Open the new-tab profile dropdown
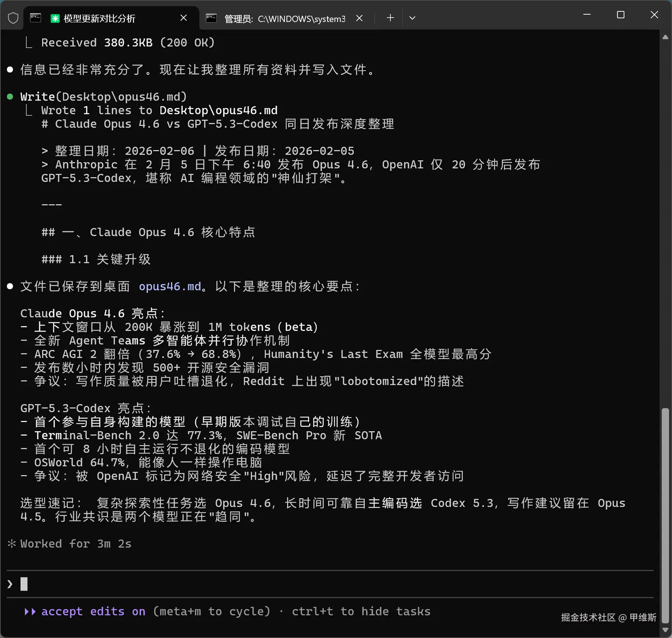 point(412,18)
